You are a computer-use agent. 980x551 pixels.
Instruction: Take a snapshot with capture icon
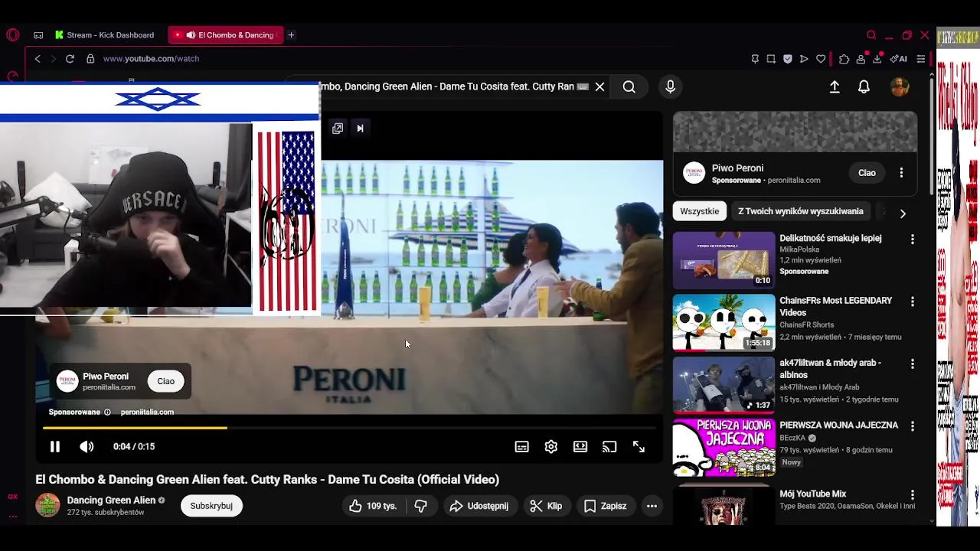[x=771, y=58]
